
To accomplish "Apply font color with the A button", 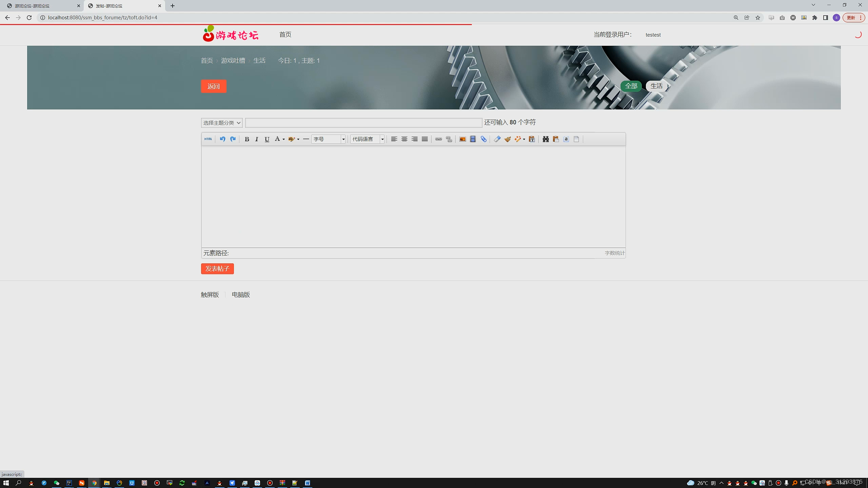I will pos(277,139).
